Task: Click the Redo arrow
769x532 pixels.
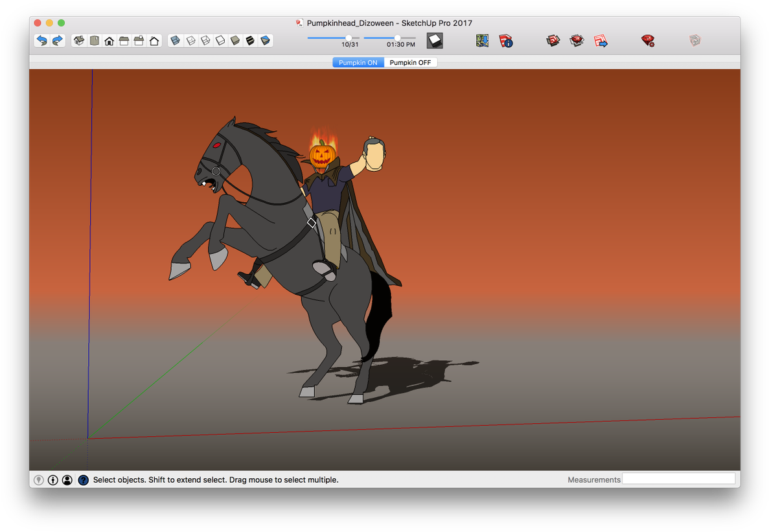Action: (56, 40)
